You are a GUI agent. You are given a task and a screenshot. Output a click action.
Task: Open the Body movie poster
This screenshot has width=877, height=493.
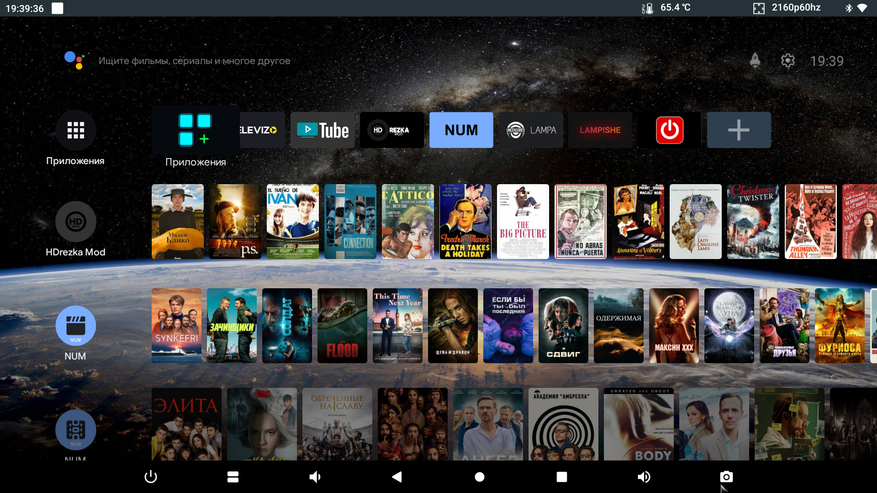[639, 424]
